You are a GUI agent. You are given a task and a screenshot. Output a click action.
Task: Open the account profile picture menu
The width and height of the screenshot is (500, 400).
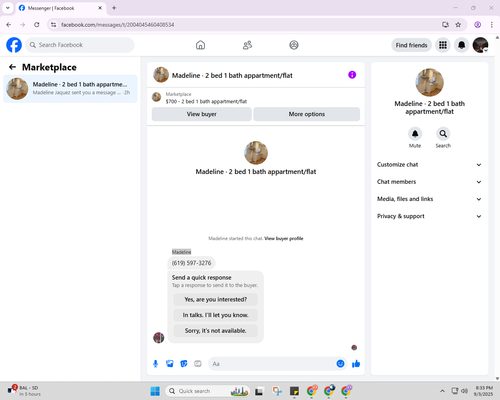480,45
